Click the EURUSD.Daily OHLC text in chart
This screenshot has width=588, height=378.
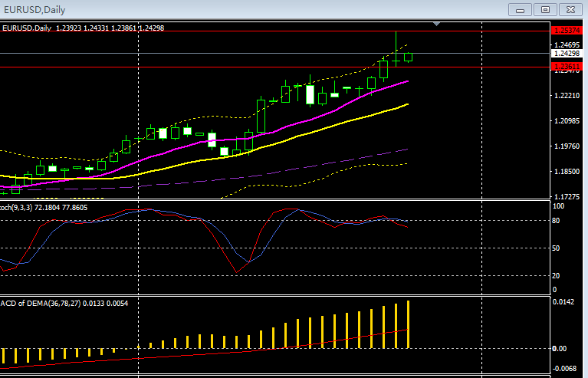(x=83, y=28)
